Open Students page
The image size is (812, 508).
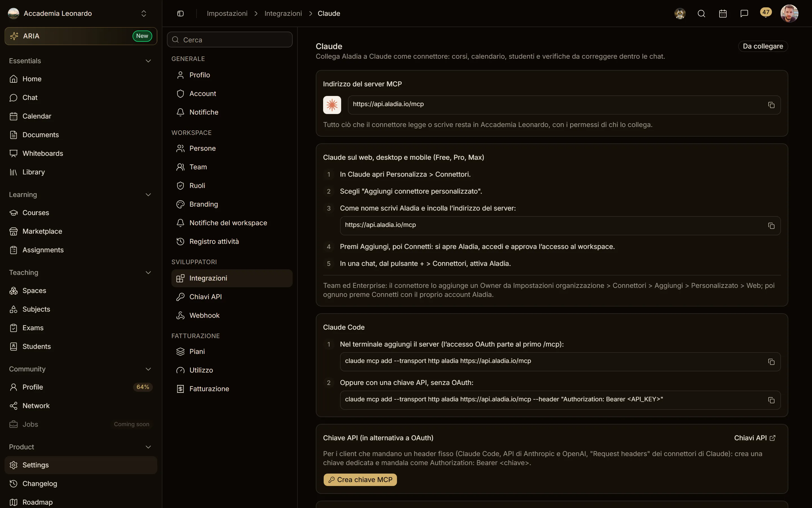coord(81,346)
